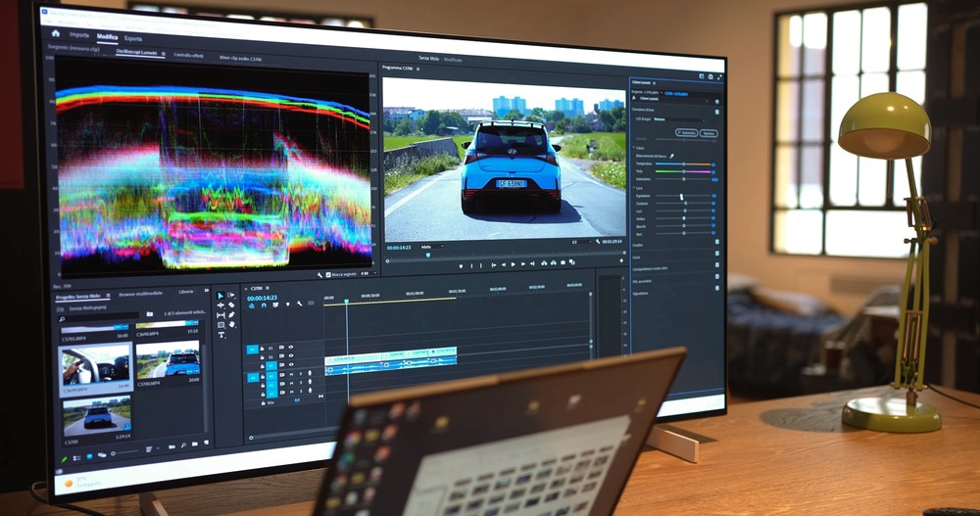Select the car interior clip thumbnail in Project panel

pos(94,368)
